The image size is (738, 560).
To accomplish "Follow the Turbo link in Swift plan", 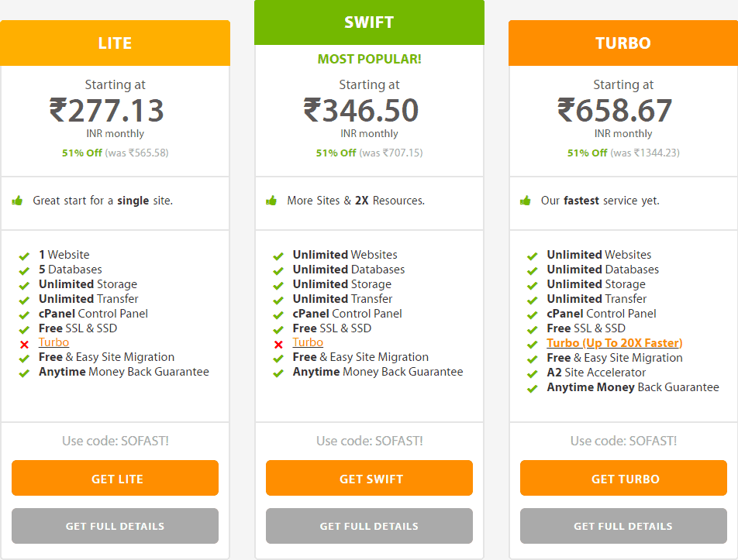I will click(x=308, y=342).
